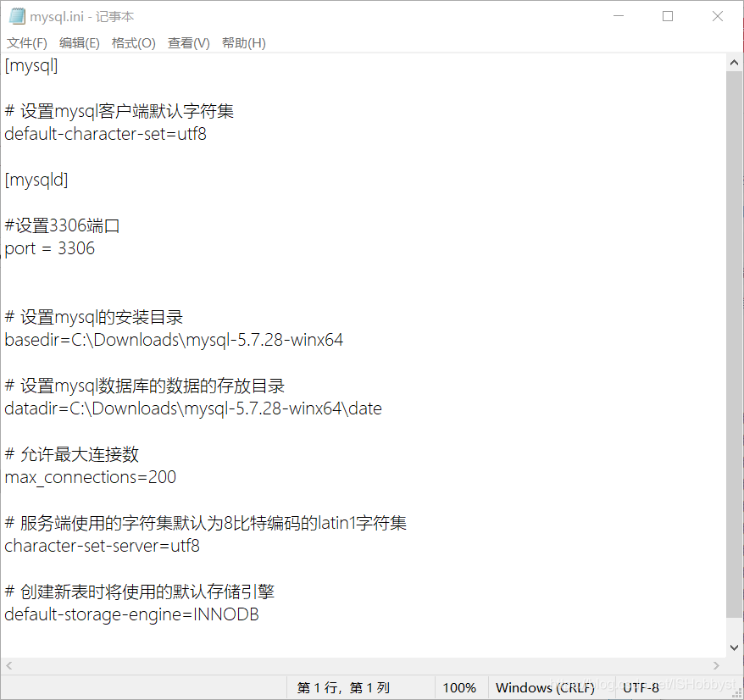Open the 帮助(H) menu
744x700 pixels.
tap(243, 43)
